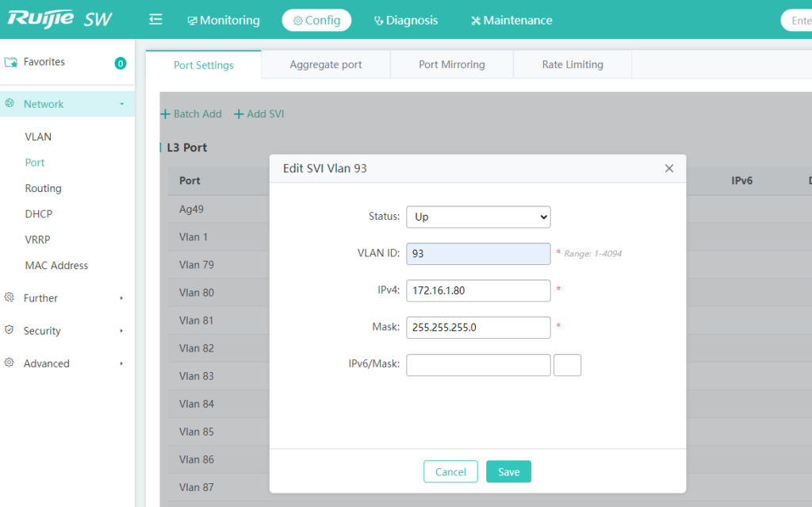Click the Favorites folder icon

pos(11,61)
